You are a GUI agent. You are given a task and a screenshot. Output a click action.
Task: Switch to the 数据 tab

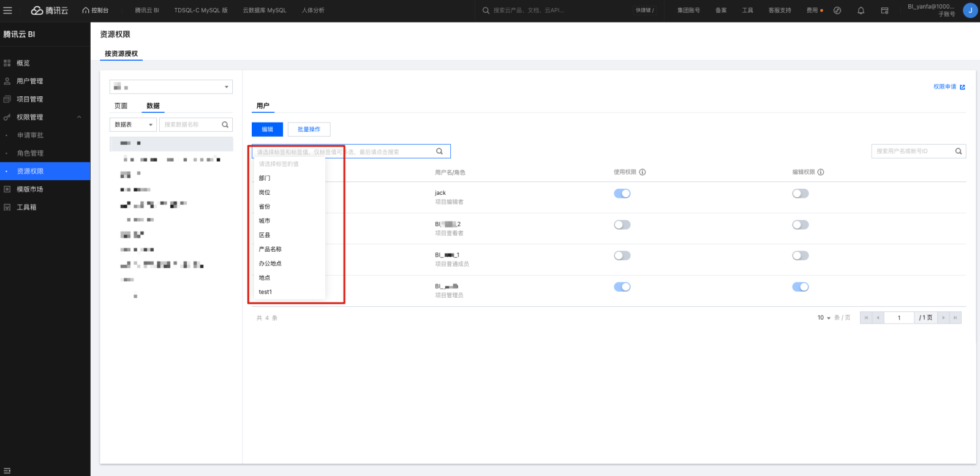point(153,106)
